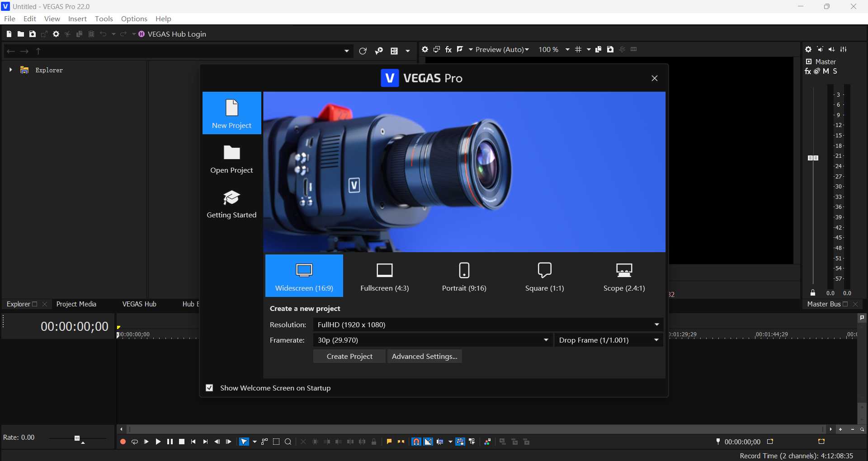868x461 pixels.
Task: Select the Normal Edit tool arrow
Action: click(x=244, y=442)
